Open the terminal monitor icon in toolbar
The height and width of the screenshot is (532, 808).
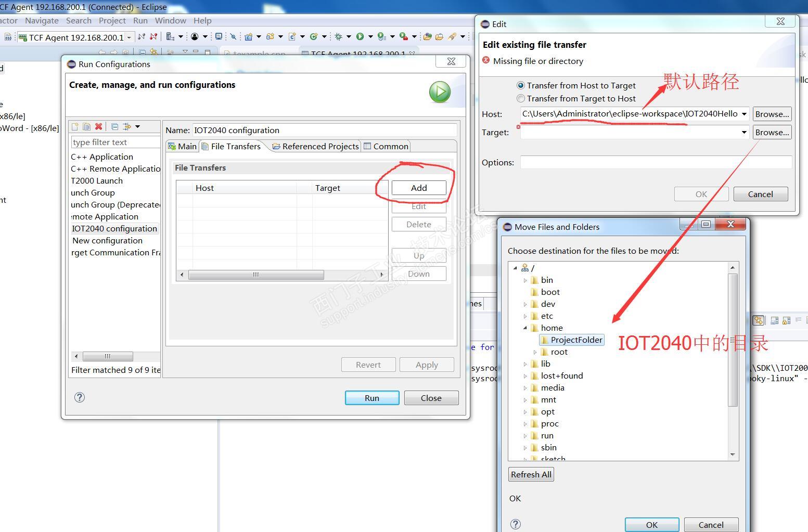(x=219, y=36)
